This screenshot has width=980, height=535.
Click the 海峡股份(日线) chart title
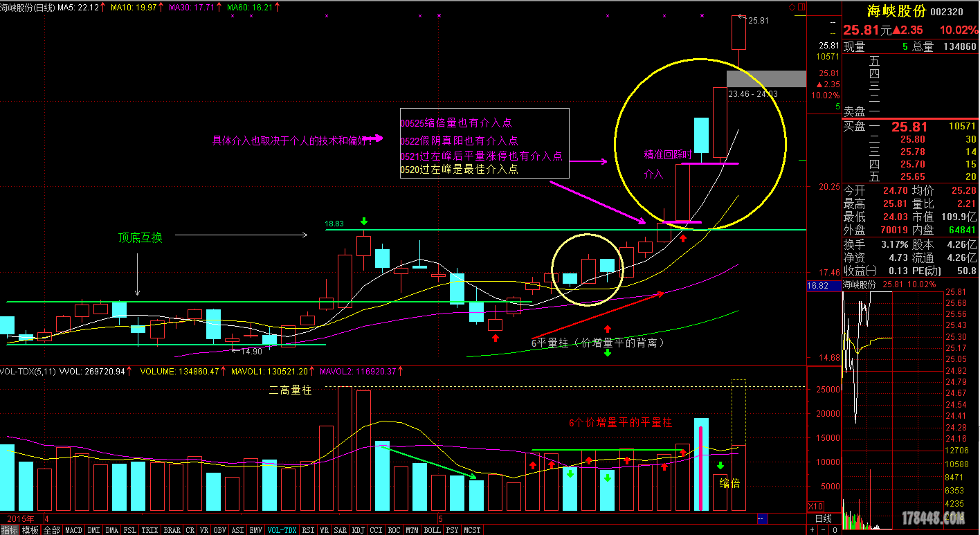point(28,7)
